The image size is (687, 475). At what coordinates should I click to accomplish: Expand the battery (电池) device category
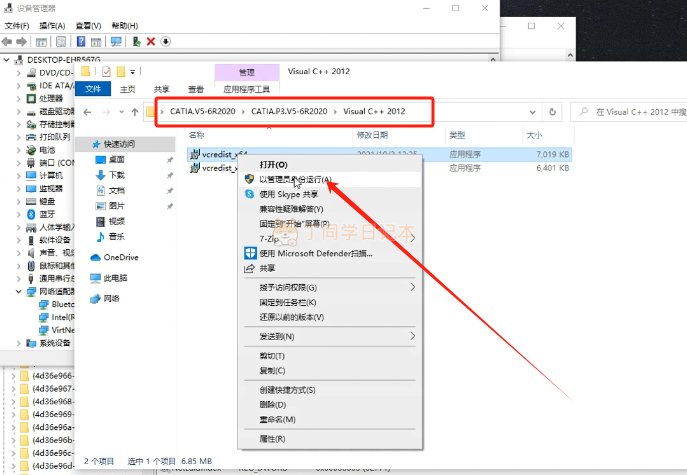pos(18,150)
